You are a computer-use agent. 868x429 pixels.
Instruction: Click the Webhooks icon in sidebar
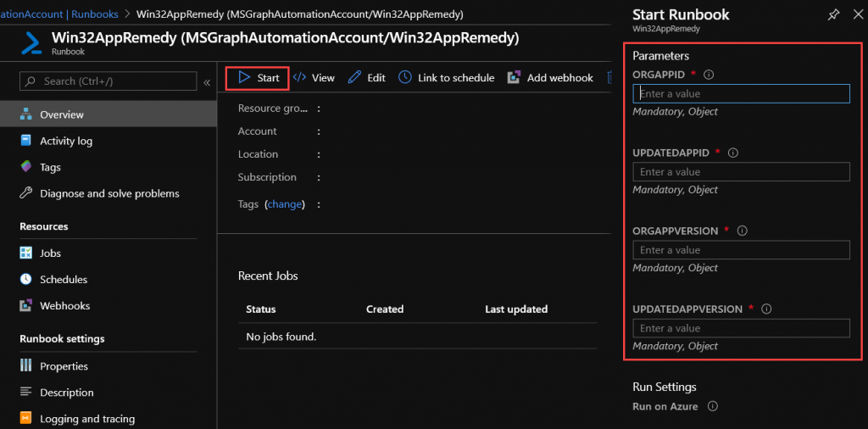[x=26, y=305]
